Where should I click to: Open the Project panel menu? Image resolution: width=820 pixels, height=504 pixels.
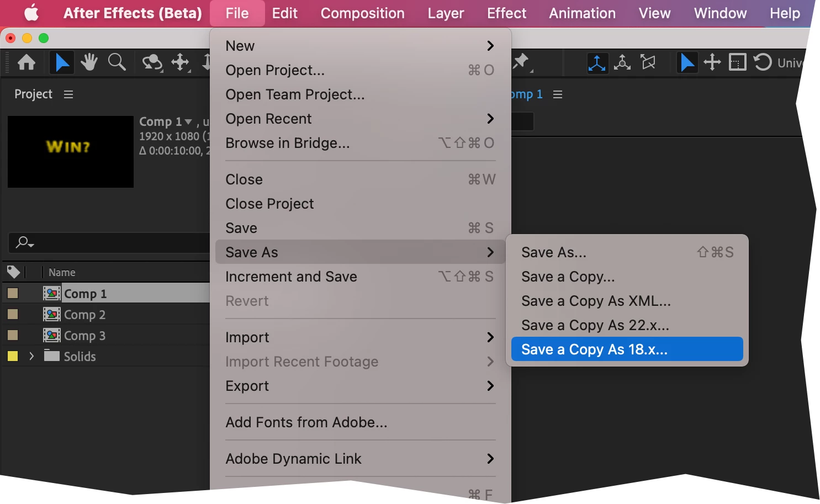click(68, 94)
